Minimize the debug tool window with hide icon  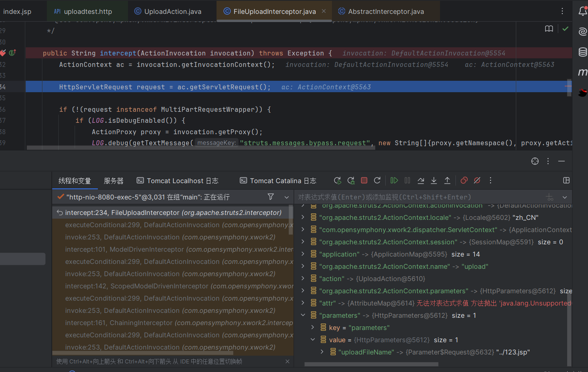click(x=561, y=161)
